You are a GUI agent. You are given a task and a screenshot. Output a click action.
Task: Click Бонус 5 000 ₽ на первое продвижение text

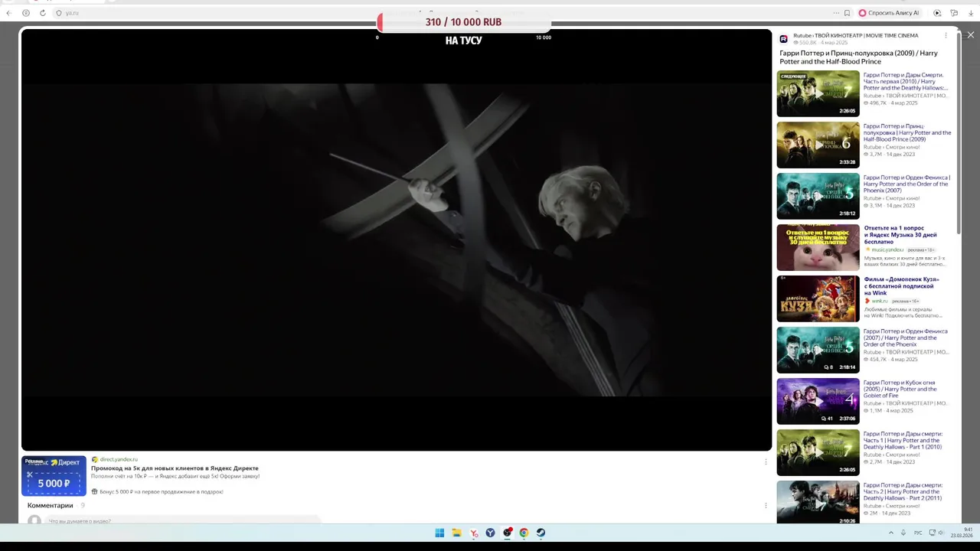(160, 491)
